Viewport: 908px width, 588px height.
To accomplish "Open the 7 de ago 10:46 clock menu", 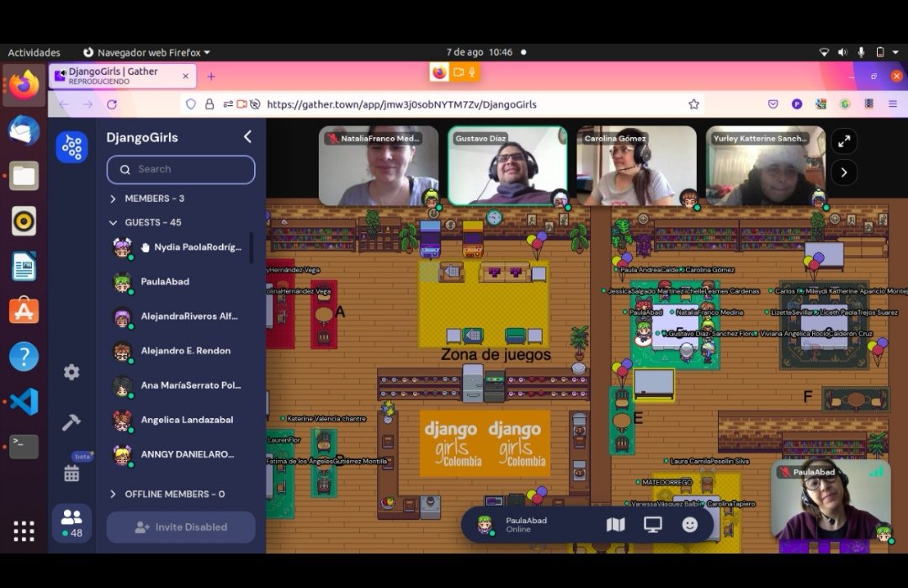I will 480,53.
